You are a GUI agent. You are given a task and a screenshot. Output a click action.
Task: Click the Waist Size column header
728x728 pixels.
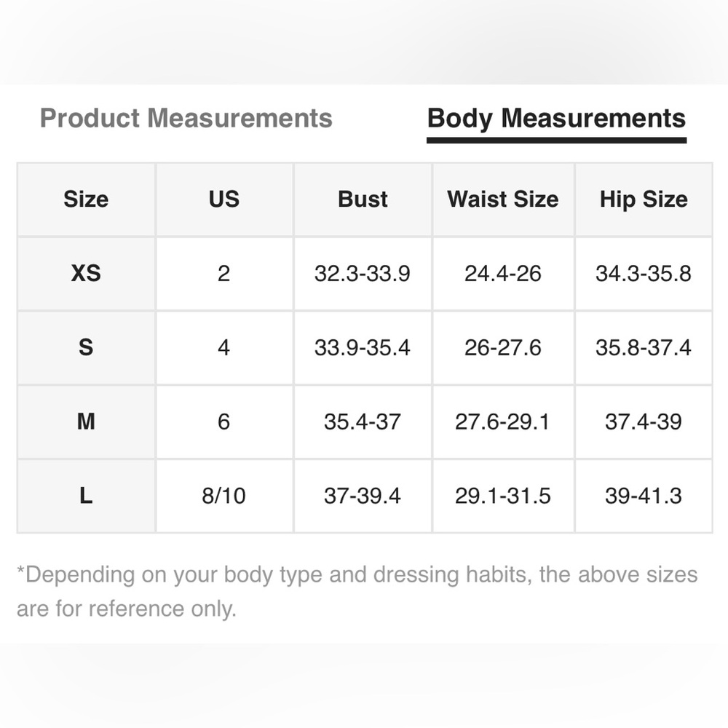pos(503,199)
